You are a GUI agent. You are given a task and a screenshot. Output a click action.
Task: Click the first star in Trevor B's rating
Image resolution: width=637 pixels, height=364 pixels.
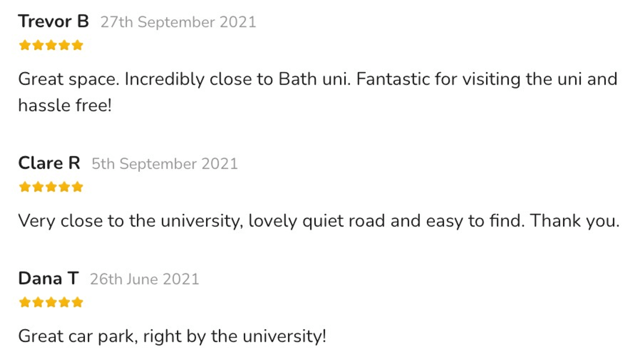pos(25,45)
